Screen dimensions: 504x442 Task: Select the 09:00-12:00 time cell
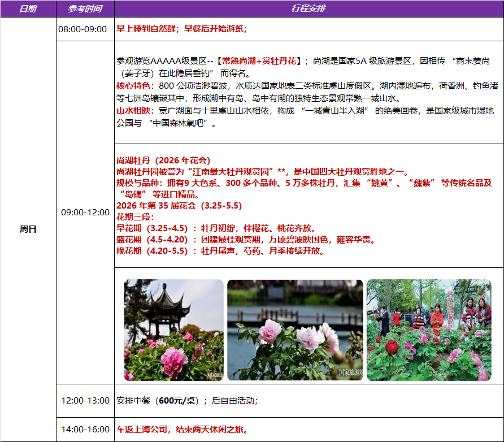(x=85, y=212)
